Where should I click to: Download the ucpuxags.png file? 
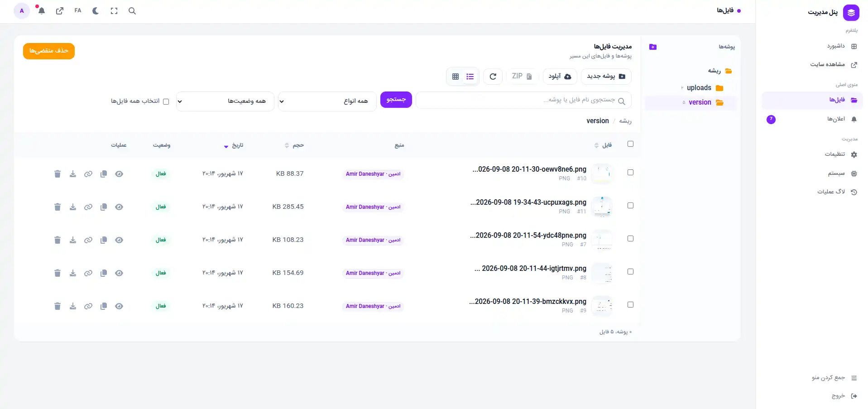coord(73,207)
